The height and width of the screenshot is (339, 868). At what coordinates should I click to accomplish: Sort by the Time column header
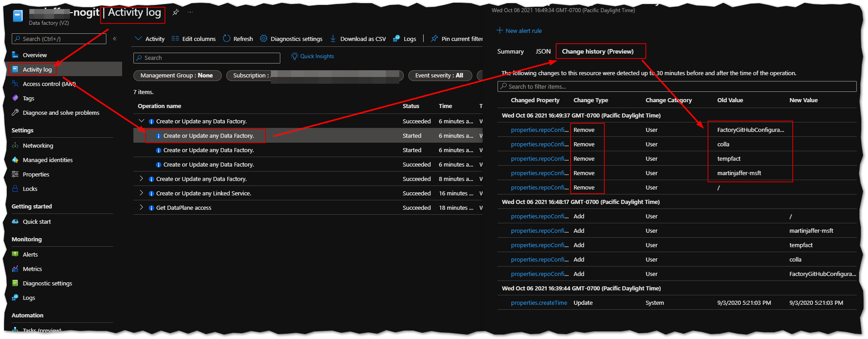(x=445, y=106)
